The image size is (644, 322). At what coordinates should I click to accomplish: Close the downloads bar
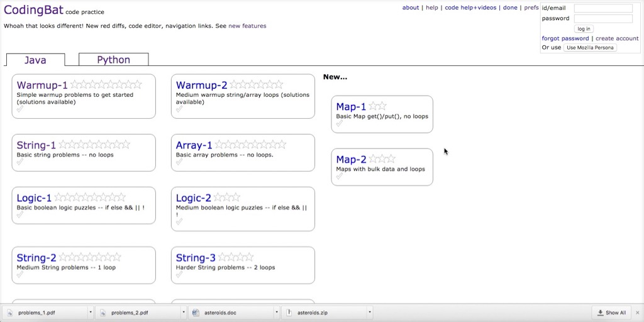click(x=637, y=313)
